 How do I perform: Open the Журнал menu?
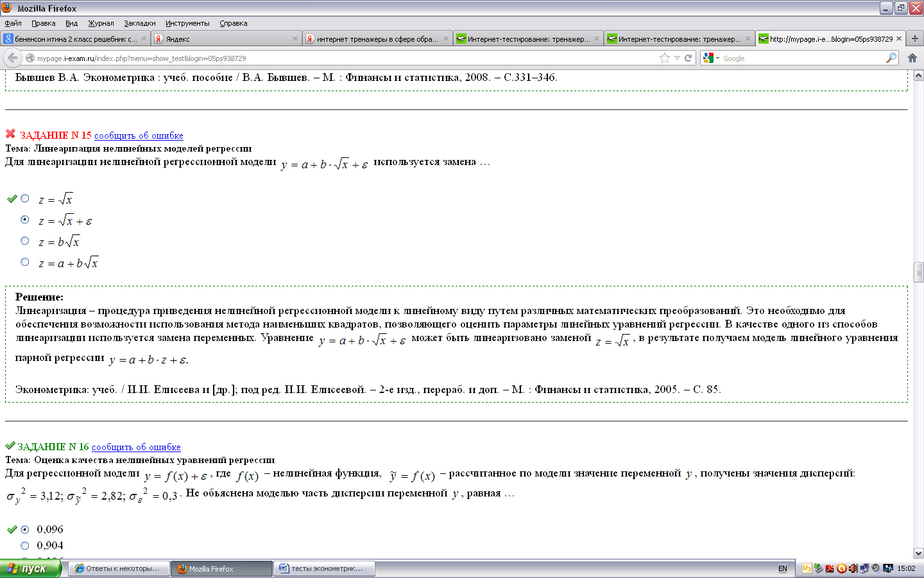click(x=101, y=23)
